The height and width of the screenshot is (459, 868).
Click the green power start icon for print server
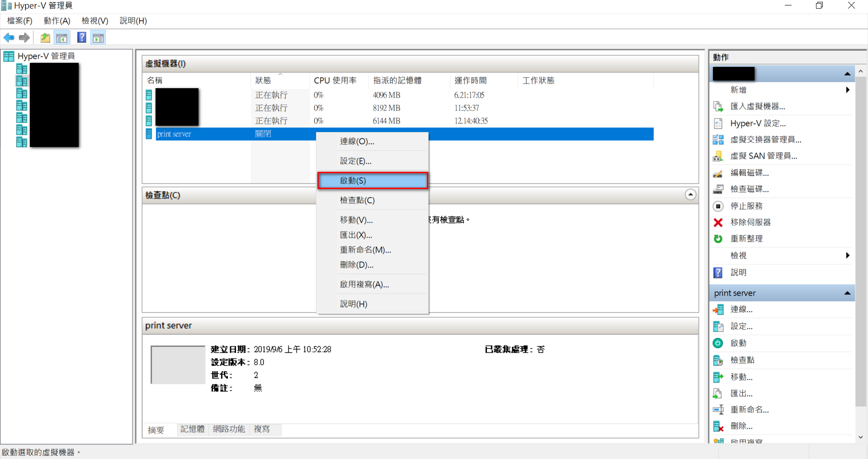tap(718, 343)
